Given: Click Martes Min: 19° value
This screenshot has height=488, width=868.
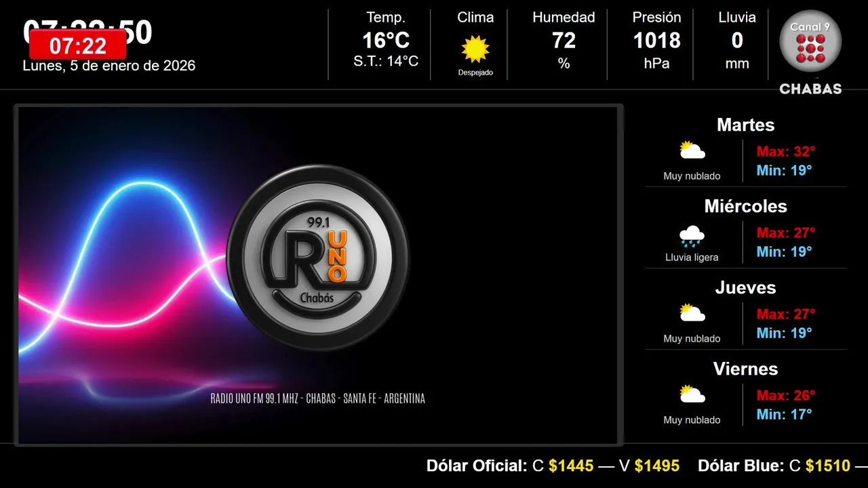Looking at the screenshot, I should click(784, 170).
